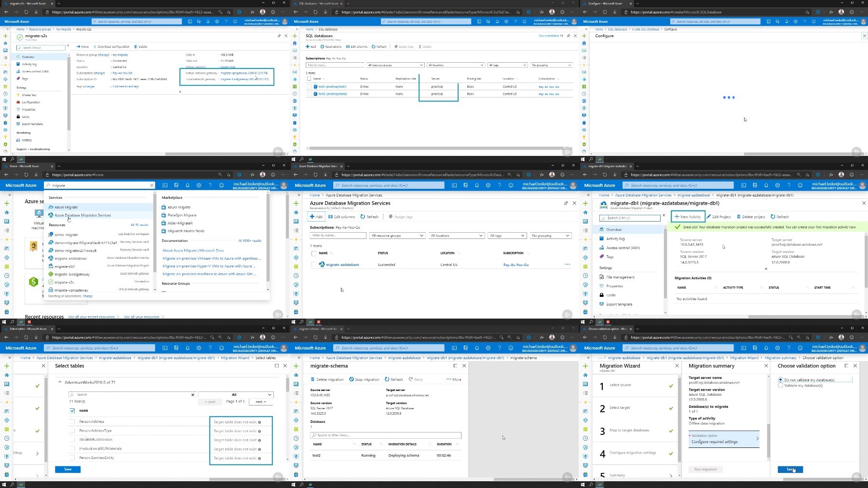Open 'All resource groups' dropdown in Migration Services blade
This screenshot has height=488, width=868.
(397, 236)
